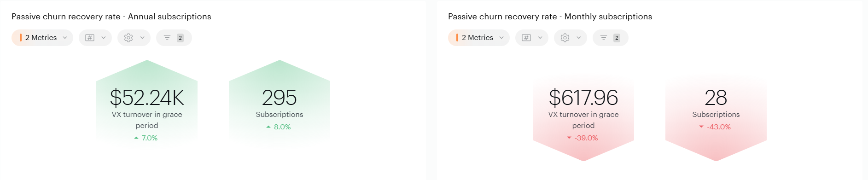
Task: Open settings gear in Annual subscriptions panel
Action: tap(128, 38)
